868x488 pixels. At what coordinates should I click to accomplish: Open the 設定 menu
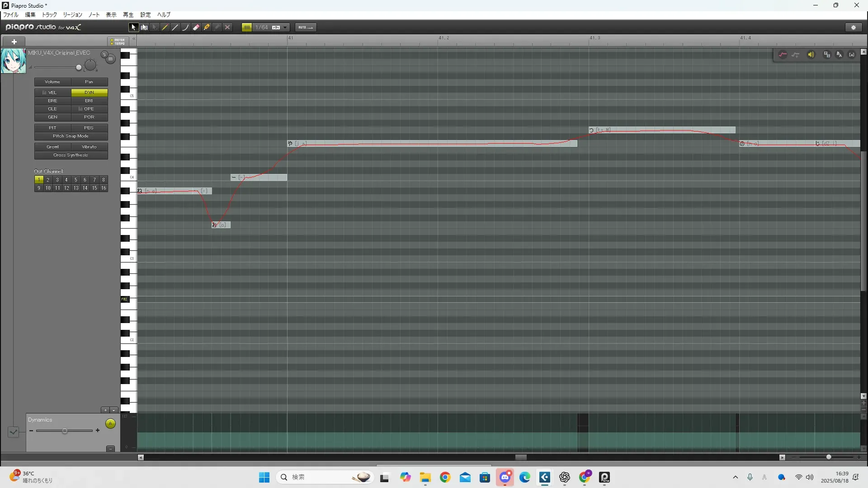[145, 15]
